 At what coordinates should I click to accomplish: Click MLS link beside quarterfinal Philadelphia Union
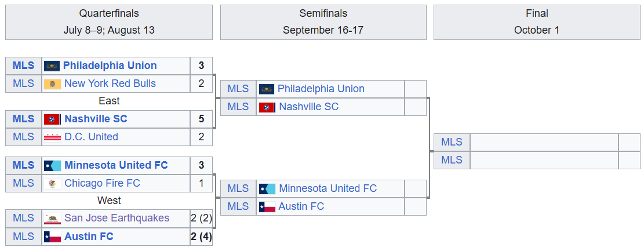click(24, 66)
